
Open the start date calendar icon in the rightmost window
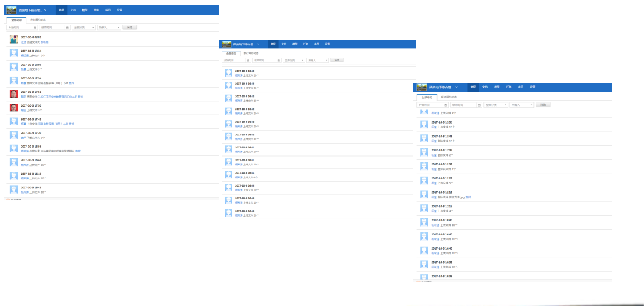click(x=445, y=105)
